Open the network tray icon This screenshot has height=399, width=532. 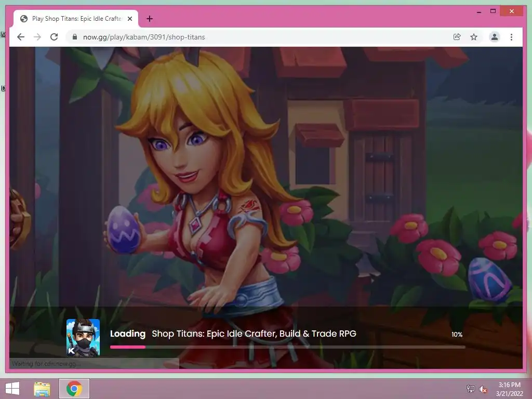(x=470, y=389)
